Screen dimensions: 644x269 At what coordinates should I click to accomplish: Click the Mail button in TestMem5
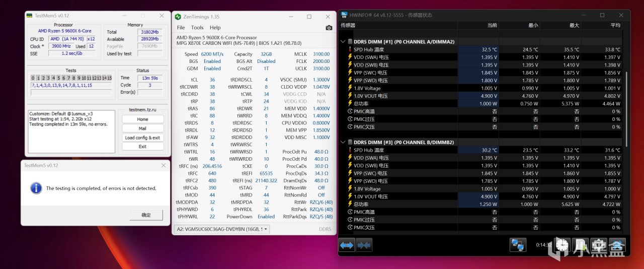pos(142,128)
